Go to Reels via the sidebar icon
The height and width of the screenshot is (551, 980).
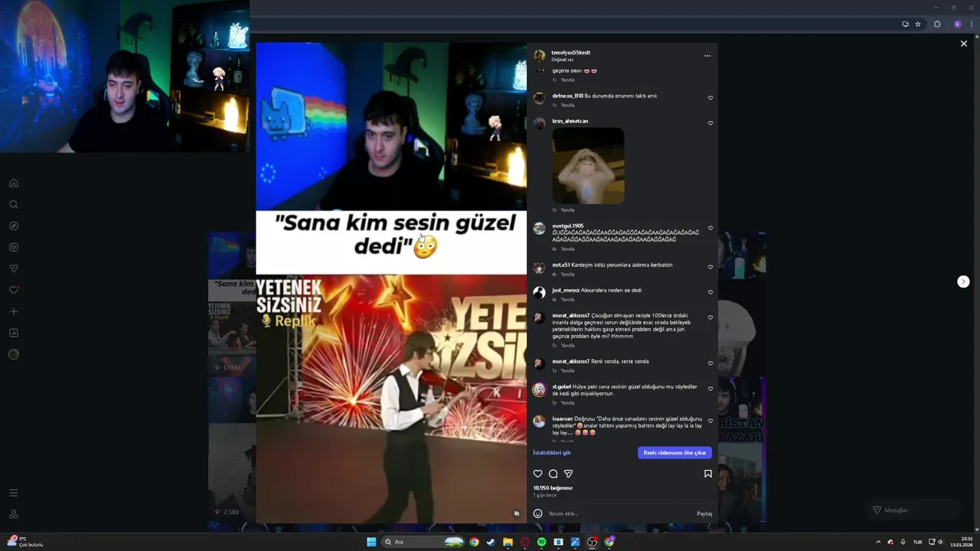pos(13,247)
